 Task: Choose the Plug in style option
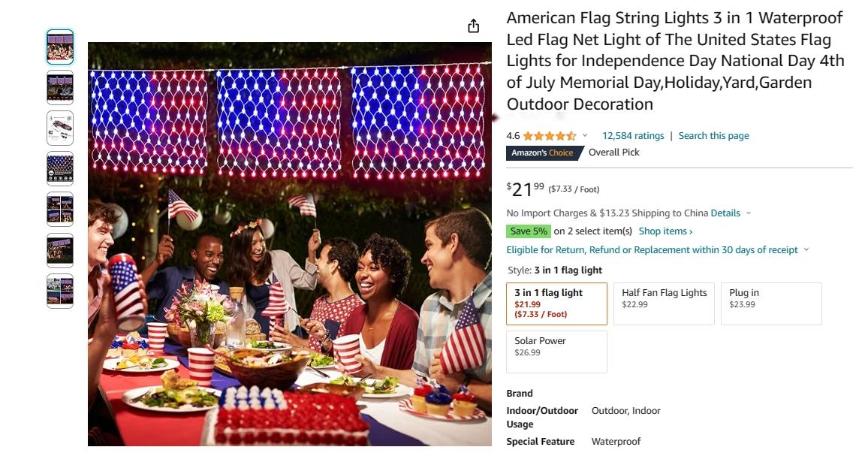coord(771,304)
